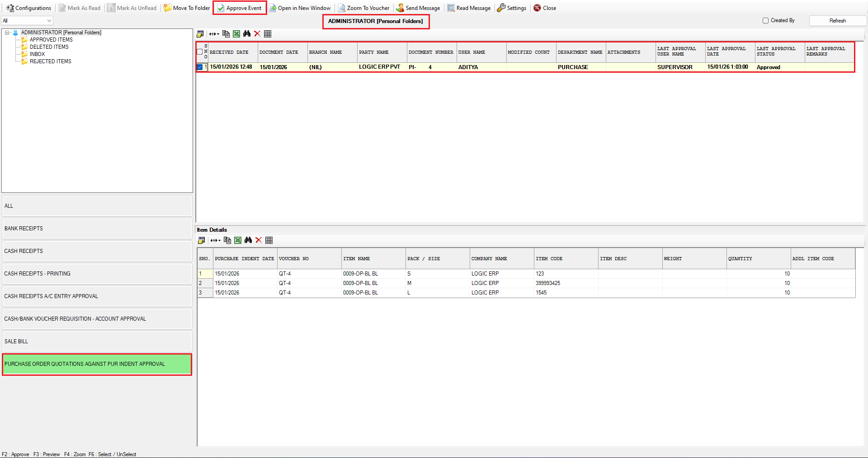Image resolution: width=868 pixels, height=458 pixels.
Task: Collapse the ADMINISTRATOR Personal Folders tree node
Action: (x=7, y=33)
